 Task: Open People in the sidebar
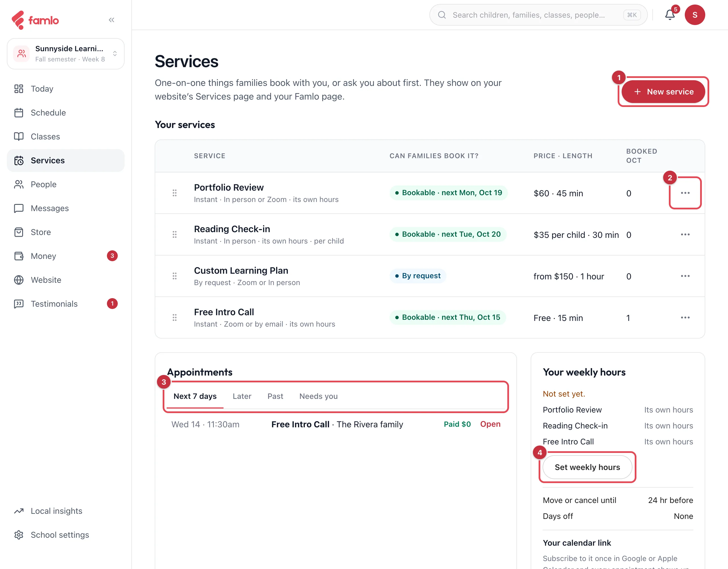click(66, 184)
